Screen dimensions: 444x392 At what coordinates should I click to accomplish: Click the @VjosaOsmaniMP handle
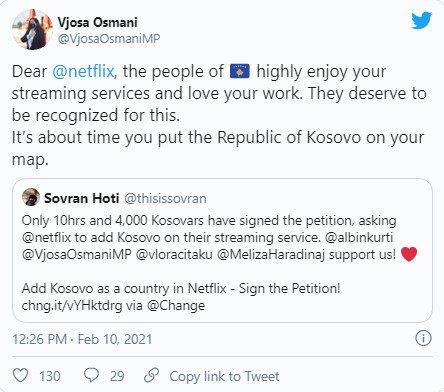[109, 39]
